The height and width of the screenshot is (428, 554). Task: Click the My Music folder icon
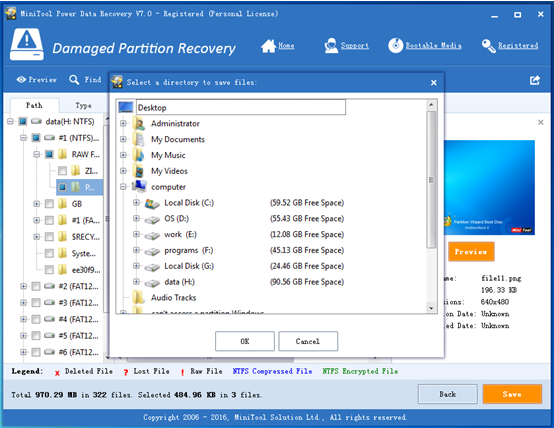(139, 155)
